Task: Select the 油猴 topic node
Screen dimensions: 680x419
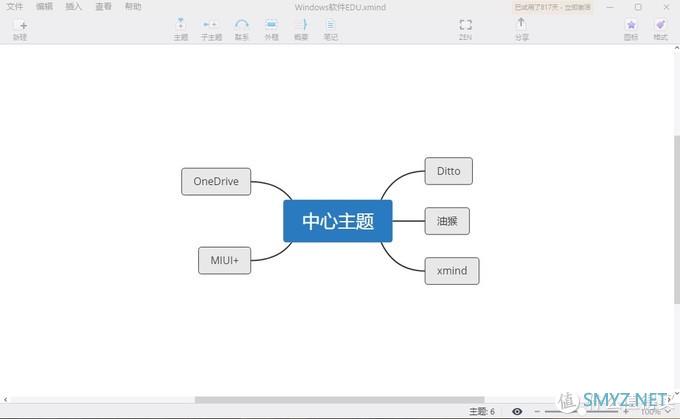Action: 447,221
